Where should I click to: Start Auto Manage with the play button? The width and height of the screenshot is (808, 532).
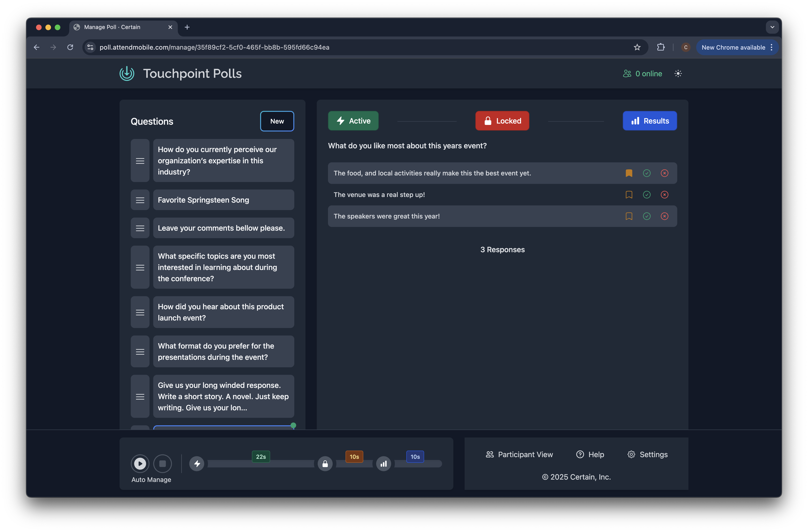[x=140, y=463]
